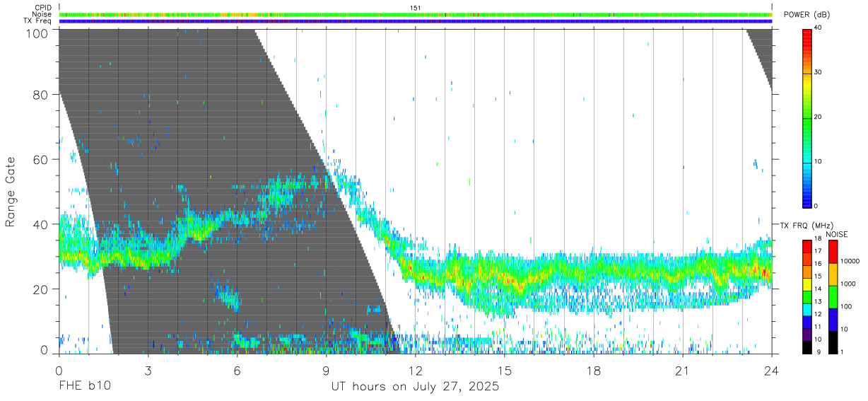Click the "FHE b10" radar beam label
This screenshot has width=868, height=401.
click(84, 387)
